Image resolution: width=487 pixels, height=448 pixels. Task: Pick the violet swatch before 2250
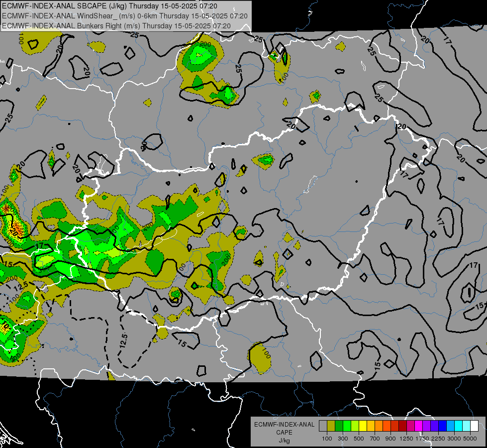click(x=434, y=426)
